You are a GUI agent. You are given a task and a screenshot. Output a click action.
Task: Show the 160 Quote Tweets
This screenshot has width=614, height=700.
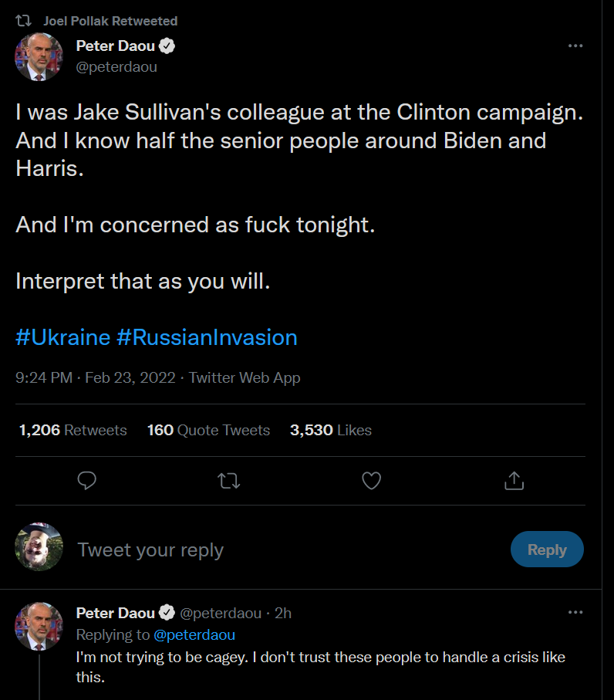click(x=208, y=430)
